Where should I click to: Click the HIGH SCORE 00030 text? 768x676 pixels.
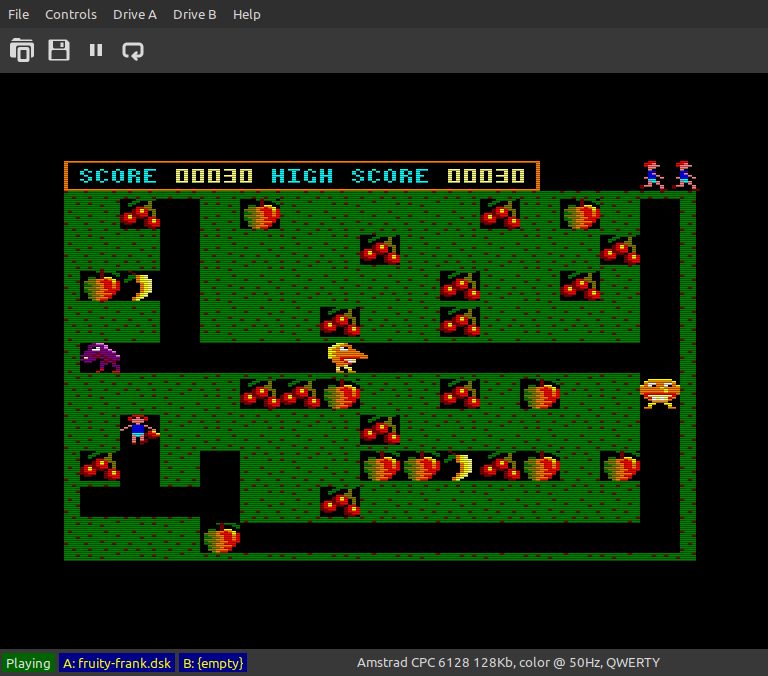[x=398, y=176]
